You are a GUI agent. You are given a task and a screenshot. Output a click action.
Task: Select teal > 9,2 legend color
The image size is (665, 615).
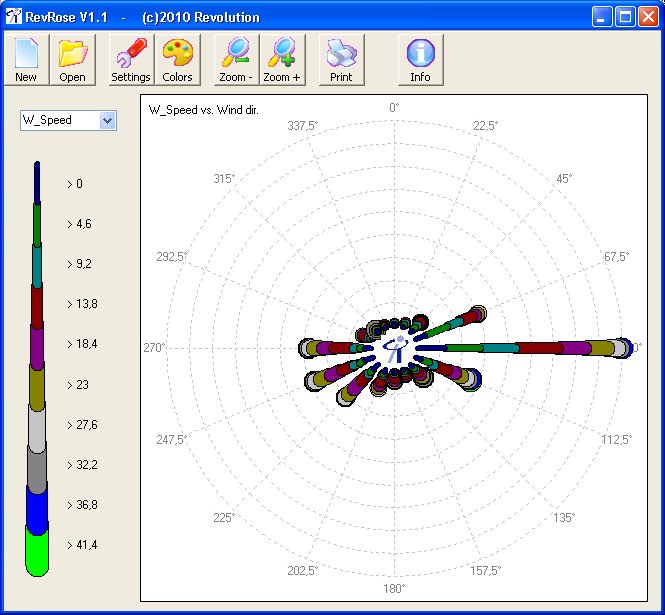[x=37, y=266]
